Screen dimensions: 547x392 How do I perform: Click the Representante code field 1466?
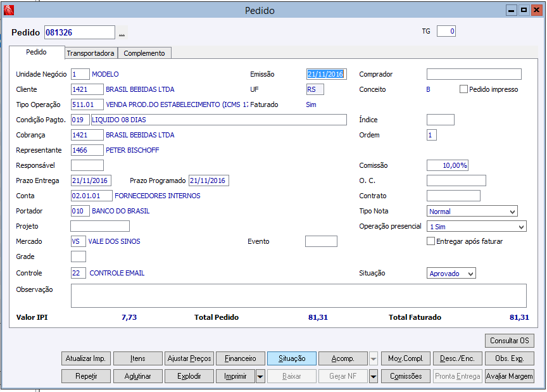coord(87,150)
